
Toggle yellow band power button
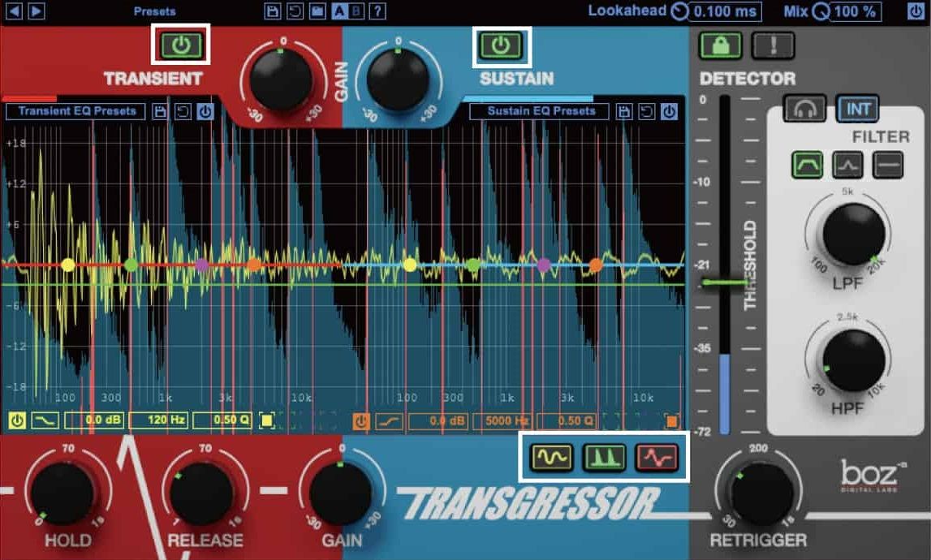click(x=17, y=420)
